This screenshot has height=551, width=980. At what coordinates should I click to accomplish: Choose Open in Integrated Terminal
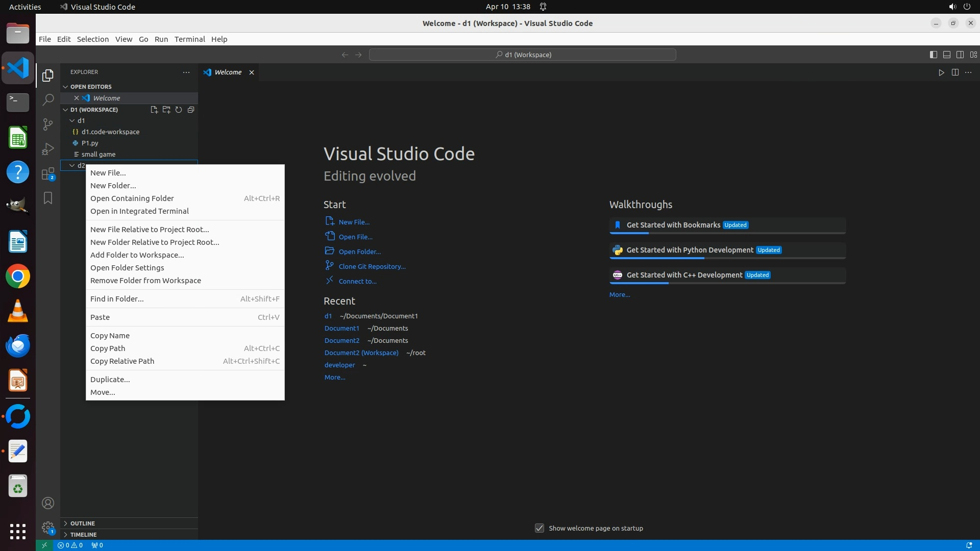pyautogui.click(x=139, y=211)
